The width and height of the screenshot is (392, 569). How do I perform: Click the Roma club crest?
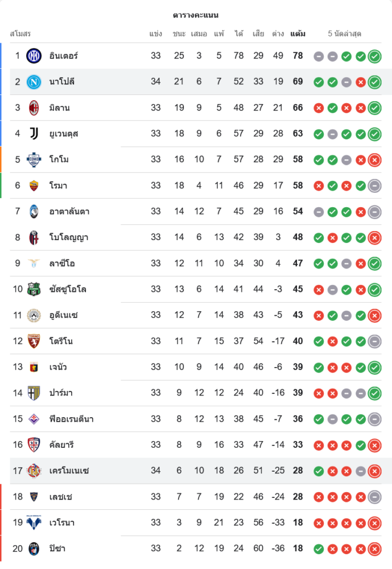(34, 185)
